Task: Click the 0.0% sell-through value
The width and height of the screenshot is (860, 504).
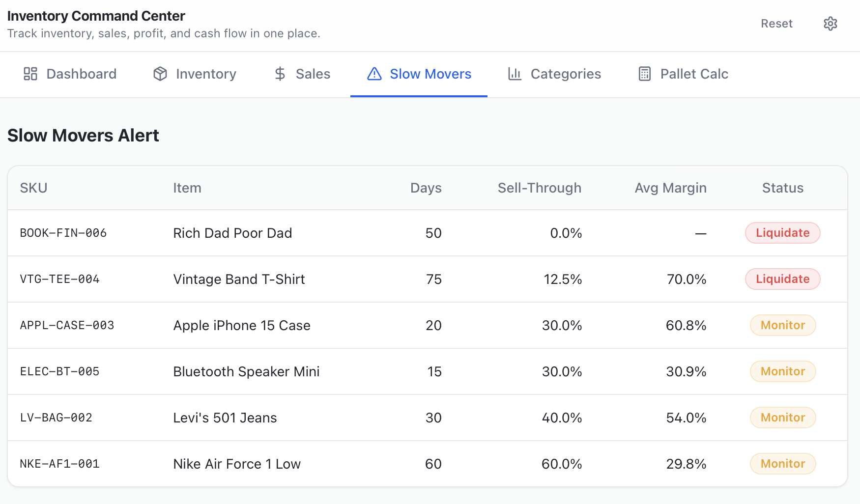Action: coord(566,233)
